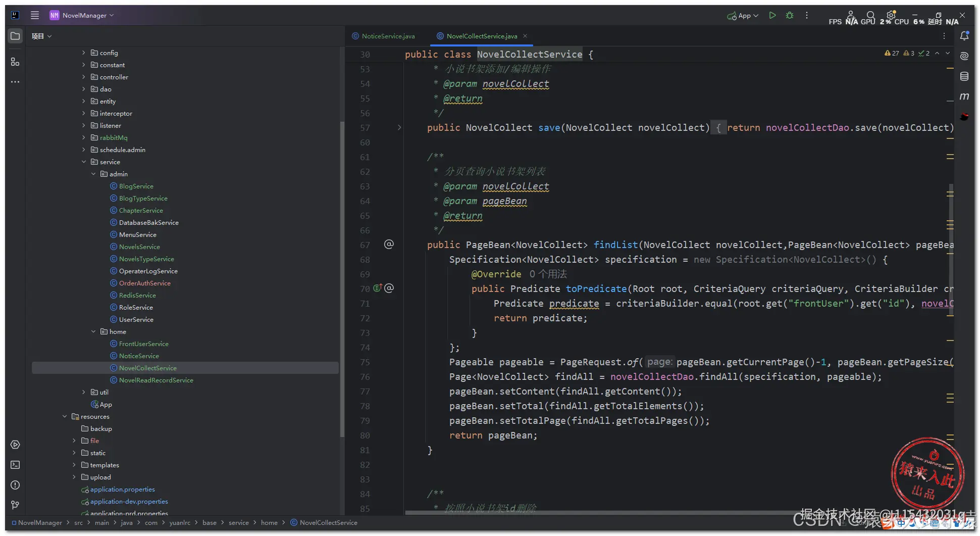Open the editor tabs options menu
Image resolution: width=980 pixels, height=536 pixels.
944,36
